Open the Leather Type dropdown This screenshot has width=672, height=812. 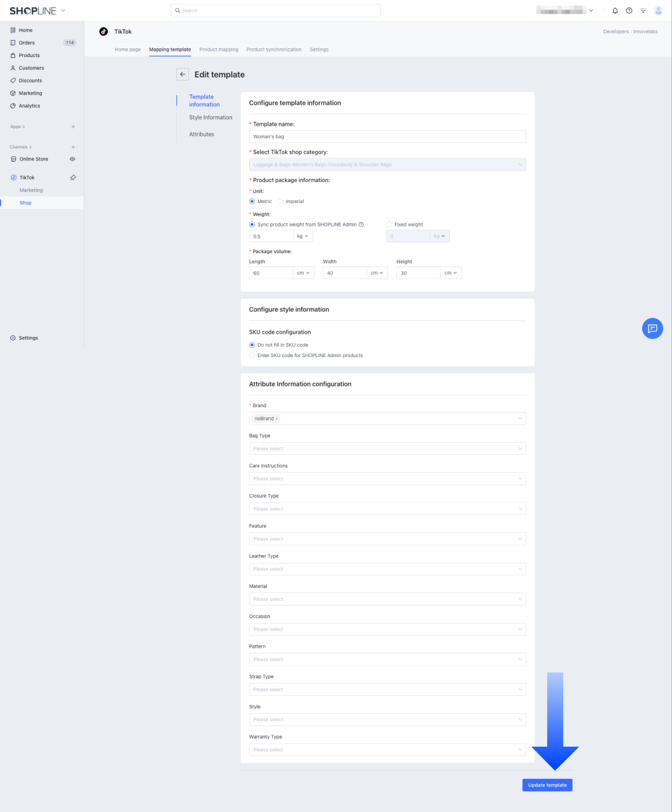click(387, 569)
